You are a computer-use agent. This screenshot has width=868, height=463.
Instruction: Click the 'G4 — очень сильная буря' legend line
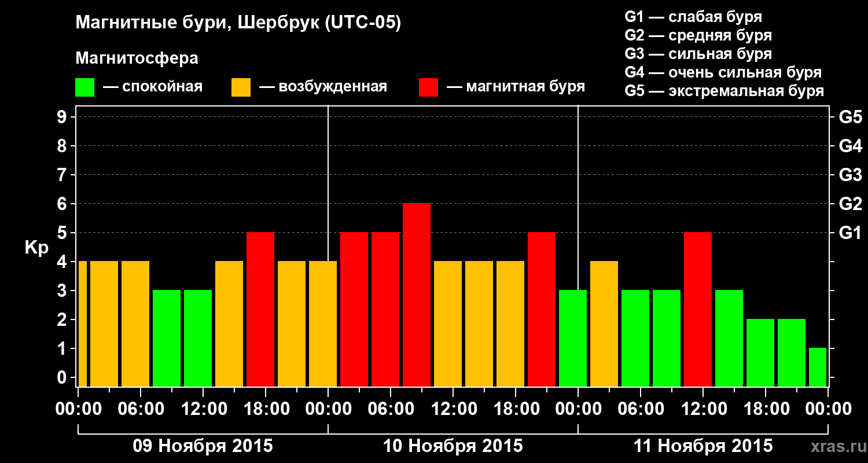(723, 72)
